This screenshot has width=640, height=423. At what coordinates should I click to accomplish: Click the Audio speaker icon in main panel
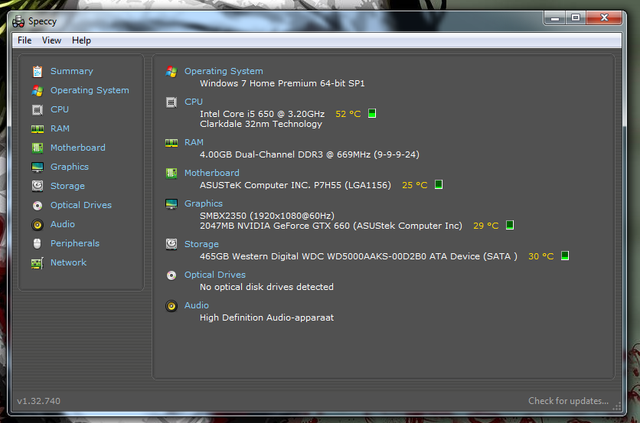171,306
